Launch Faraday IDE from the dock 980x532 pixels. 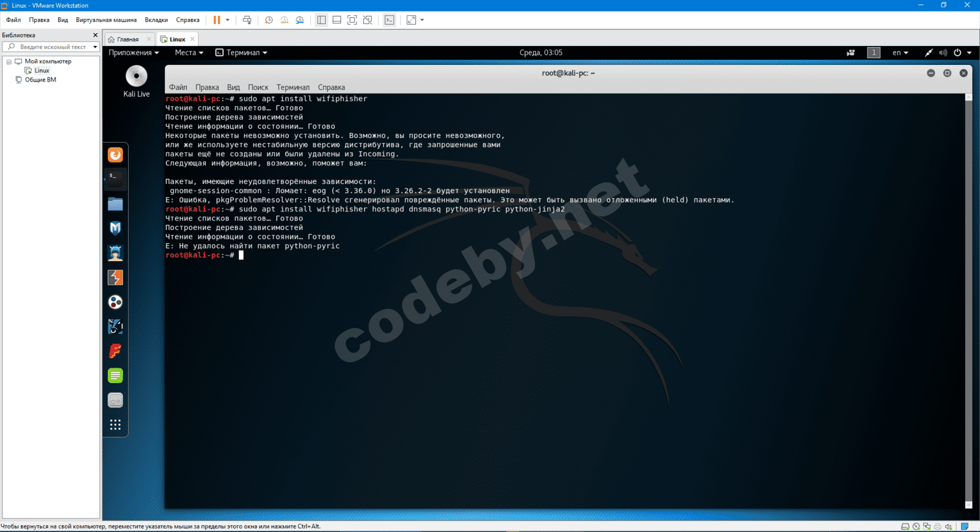115,351
